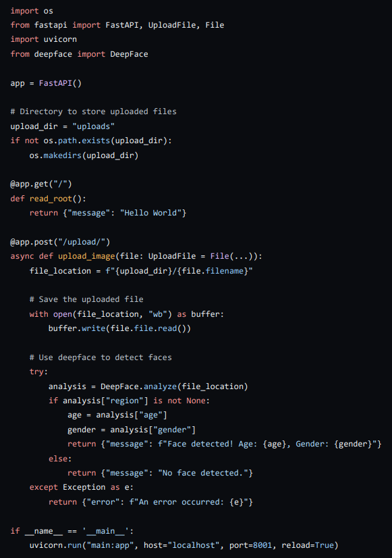
Task: Click reload=True argument
Action: coord(308,545)
